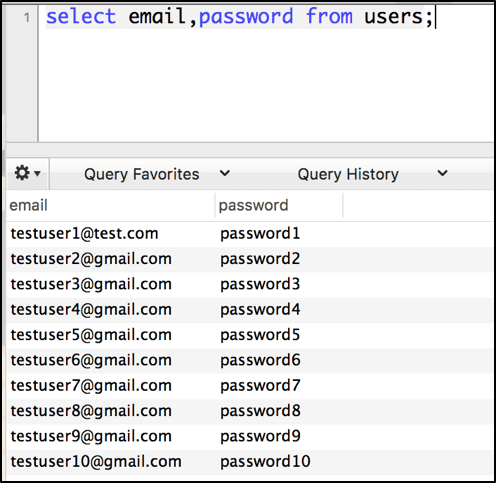Screen dimensions: 496x483
Task: Click the password10 cell
Action: [265, 462]
